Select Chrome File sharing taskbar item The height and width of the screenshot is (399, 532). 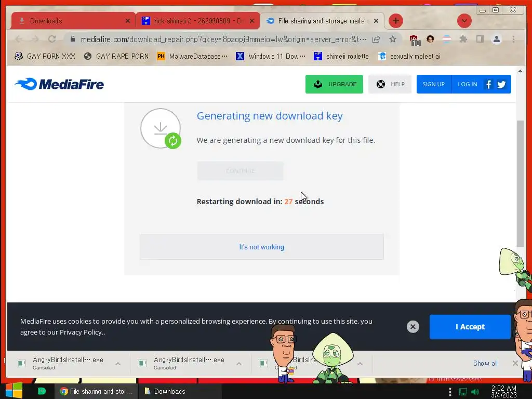(96, 391)
